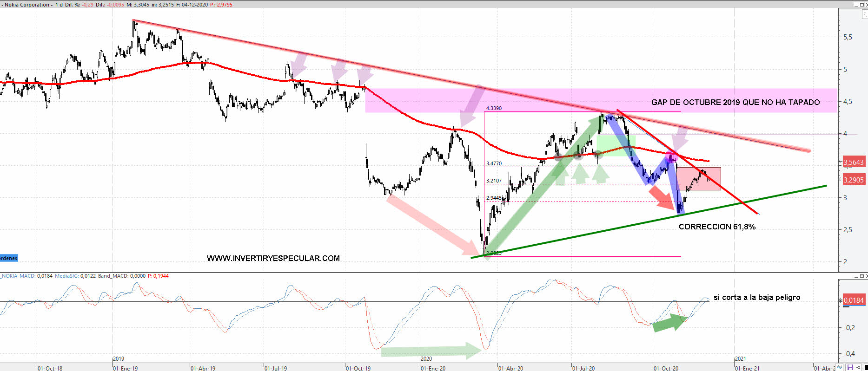Screen dimensions: 868x371
Task: Select the 3,2905 current price label
Action: (x=854, y=180)
